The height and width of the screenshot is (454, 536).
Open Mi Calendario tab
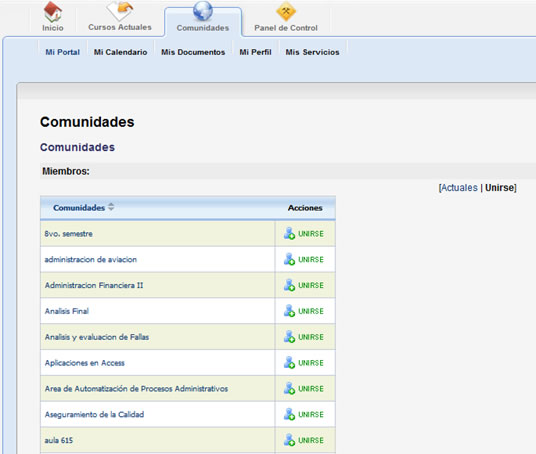120,52
